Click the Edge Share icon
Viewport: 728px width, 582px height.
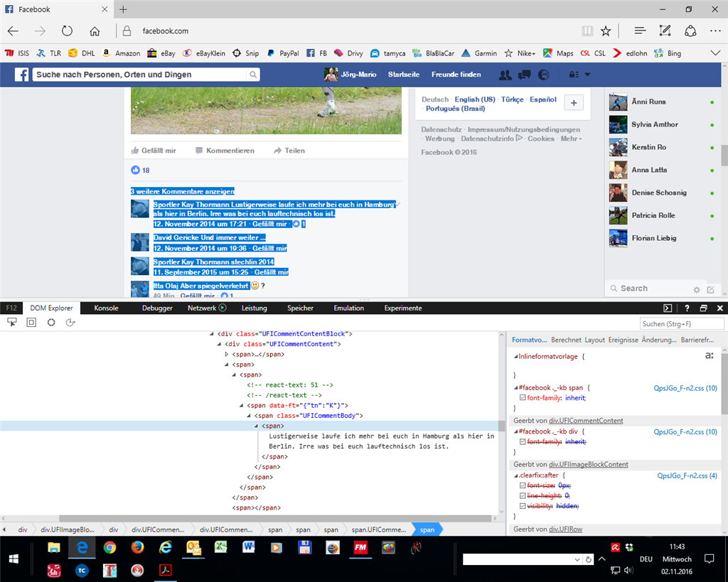pyautogui.click(x=690, y=31)
